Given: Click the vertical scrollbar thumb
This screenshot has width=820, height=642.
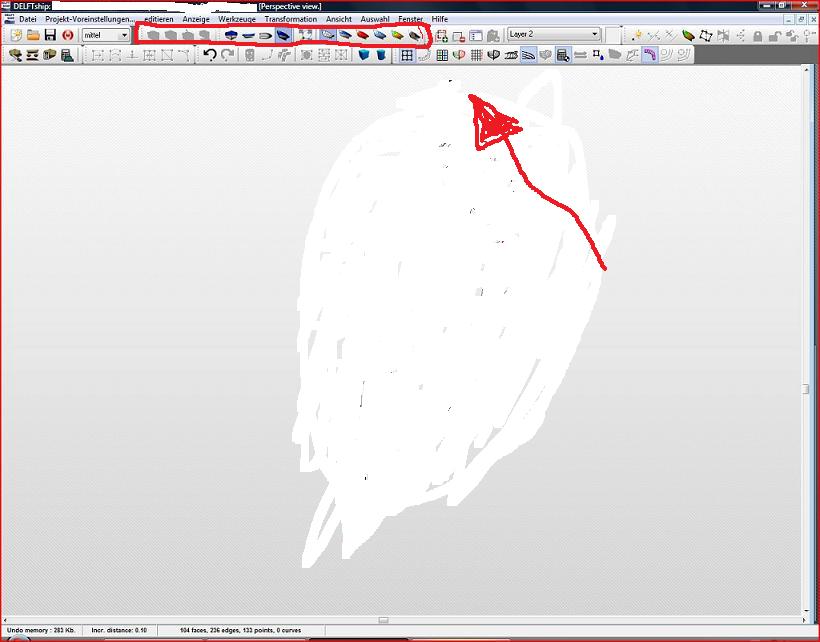Looking at the screenshot, I should point(805,389).
